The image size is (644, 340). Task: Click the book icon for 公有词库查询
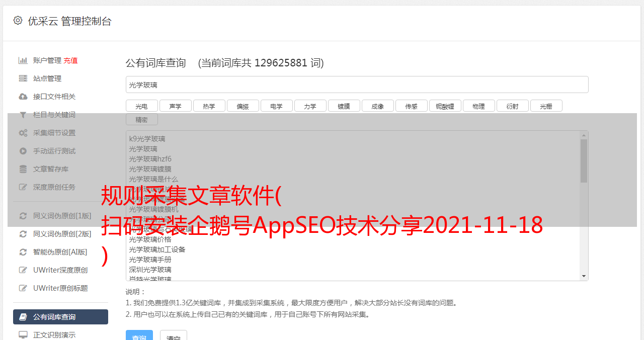pos(23,317)
